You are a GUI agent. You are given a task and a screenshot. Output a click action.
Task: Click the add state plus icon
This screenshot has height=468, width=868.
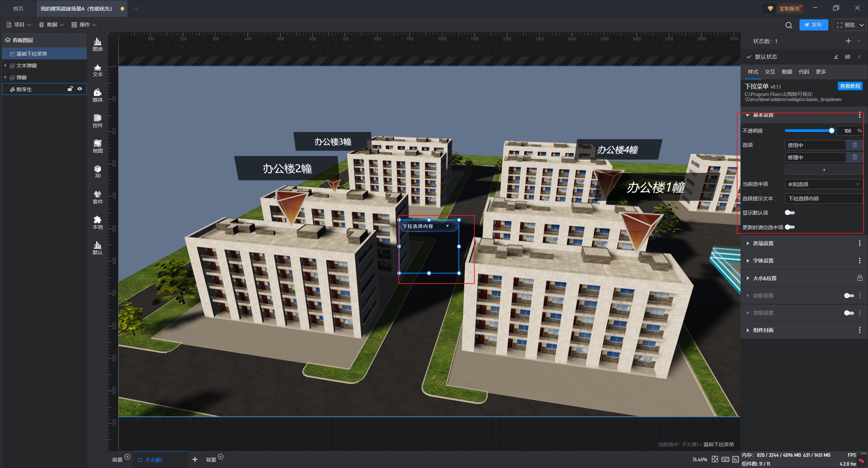(848, 41)
